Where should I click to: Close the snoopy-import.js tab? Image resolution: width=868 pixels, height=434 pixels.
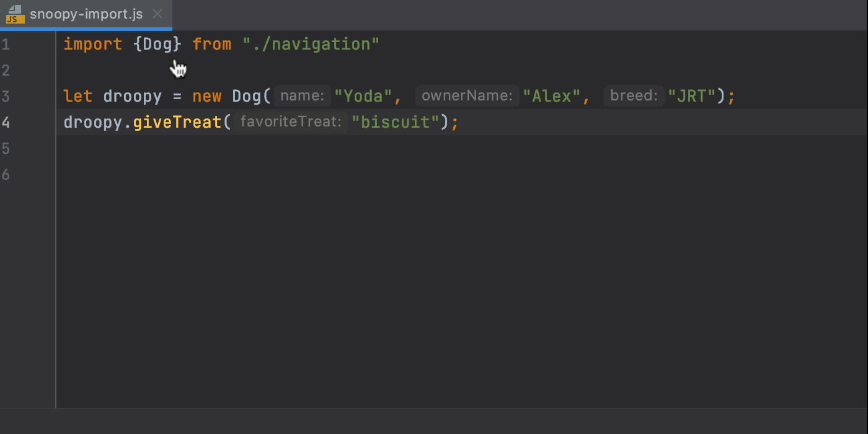pyautogui.click(x=158, y=14)
